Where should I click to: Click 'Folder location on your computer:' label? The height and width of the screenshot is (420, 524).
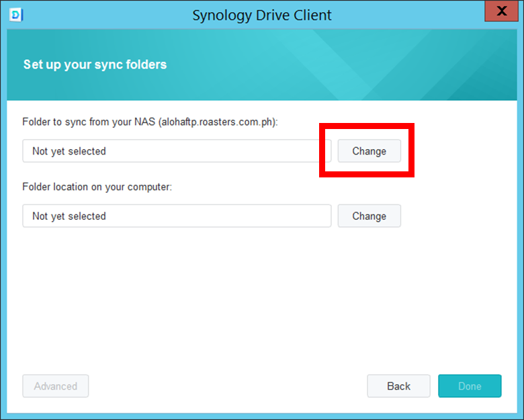(x=97, y=187)
